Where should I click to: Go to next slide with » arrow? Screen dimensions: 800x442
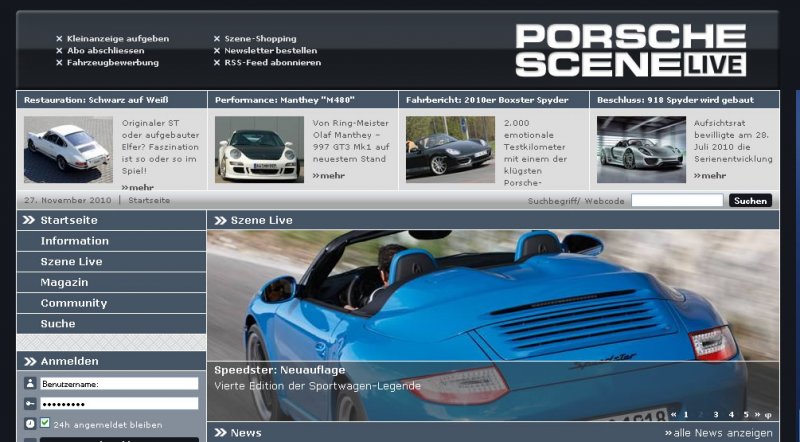coord(757,414)
